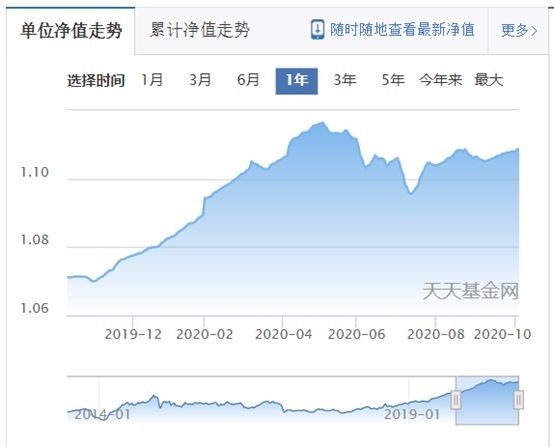
Task: Switch to the 单位净值走势 tab
Action: coord(71,31)
